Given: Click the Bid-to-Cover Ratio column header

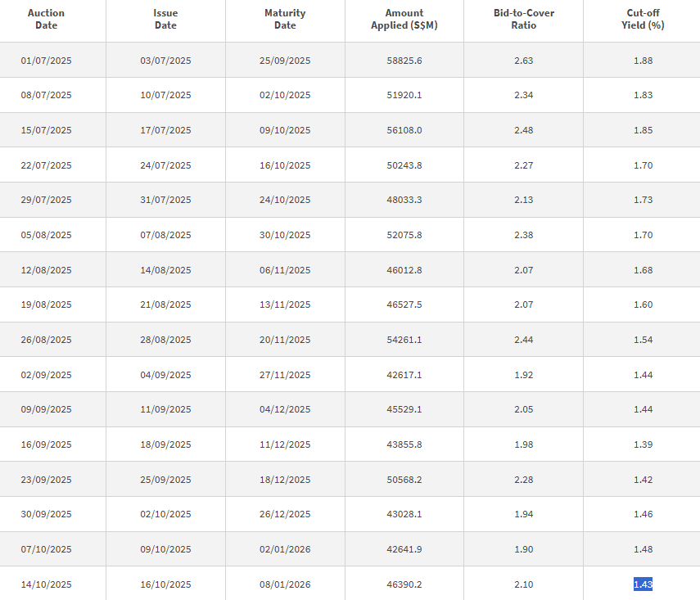Looking at the screenshot, I should [523, 20].
